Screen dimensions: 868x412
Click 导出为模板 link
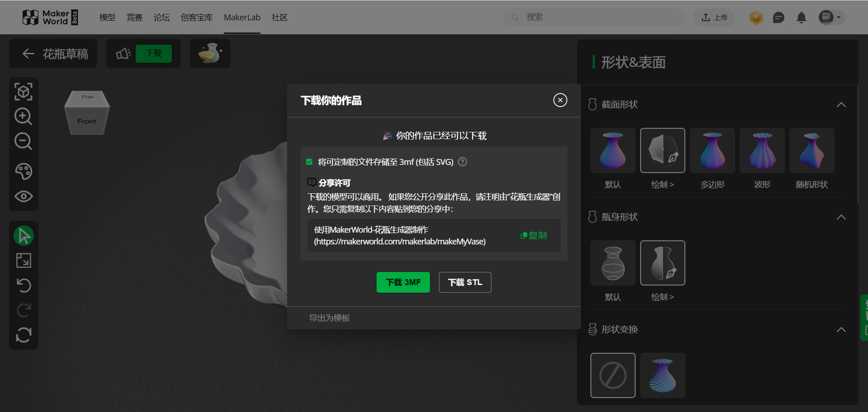330,318
